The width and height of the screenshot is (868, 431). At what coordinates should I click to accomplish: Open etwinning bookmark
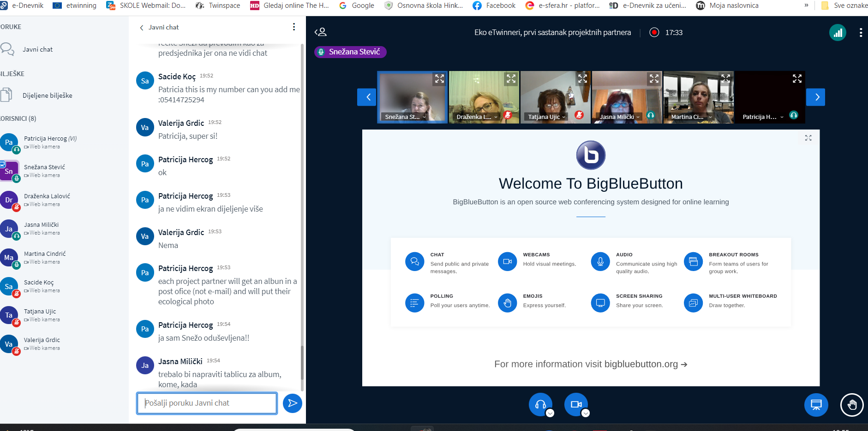click(75, 6)
